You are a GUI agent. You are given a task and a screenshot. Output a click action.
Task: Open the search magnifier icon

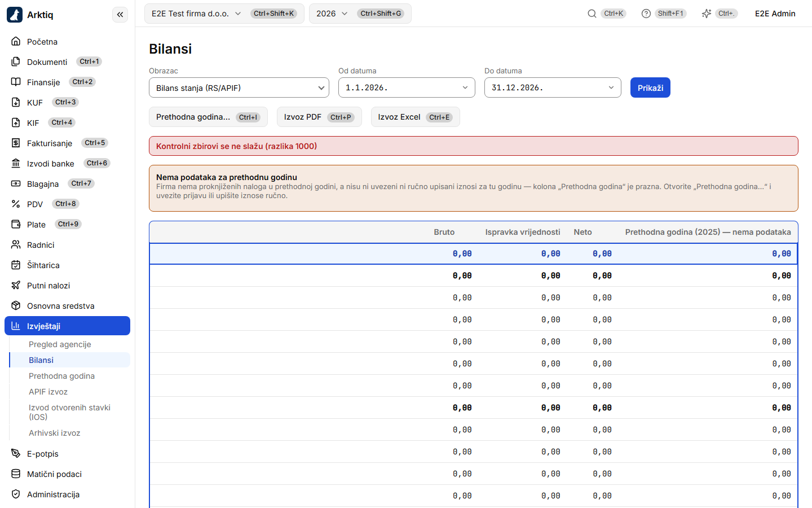pos(592,14)
